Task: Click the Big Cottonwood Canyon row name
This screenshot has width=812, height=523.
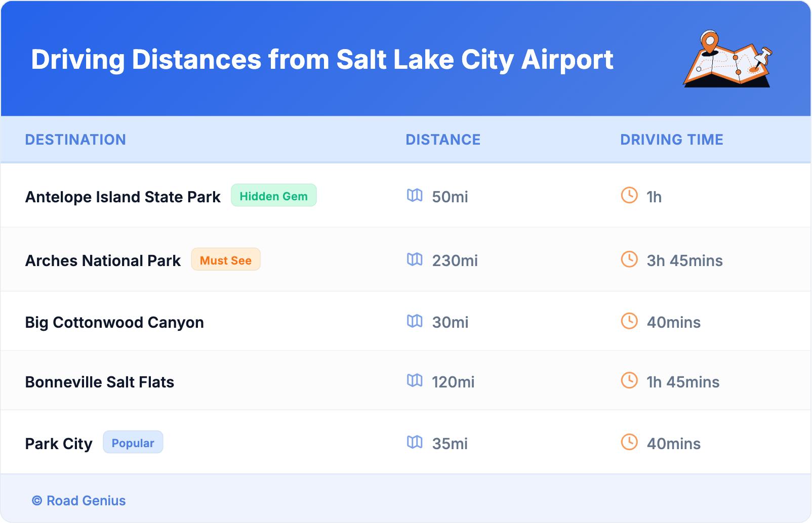Action: coord(114,322)
